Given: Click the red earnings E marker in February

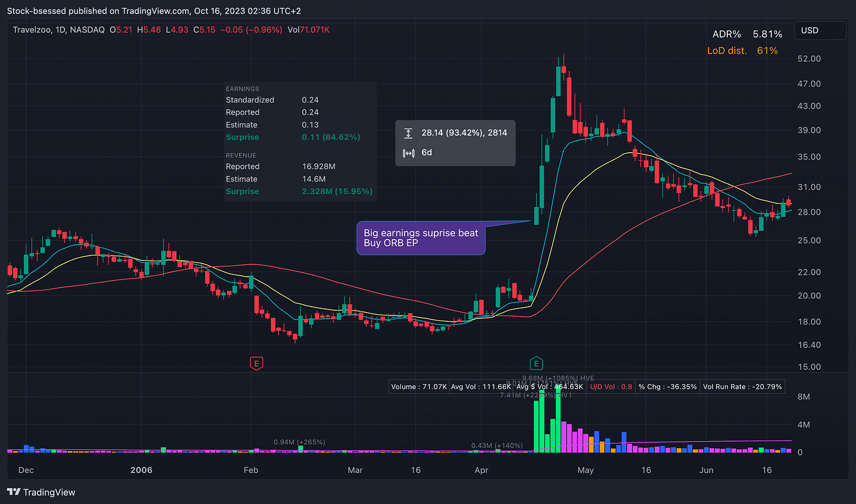Looking at the screenshot, I should pyautogui.click(x=256, y=364).
